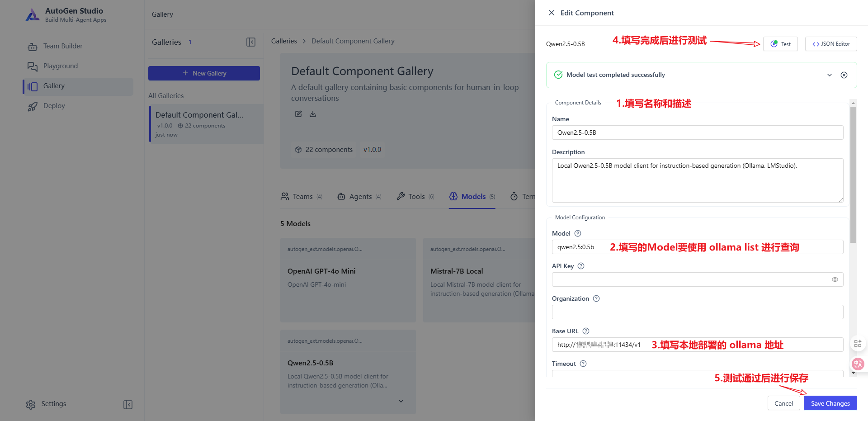This screenshot has width=868, height=421.
Task: Show help for API Key field
Action: click(x=581, y=266)
